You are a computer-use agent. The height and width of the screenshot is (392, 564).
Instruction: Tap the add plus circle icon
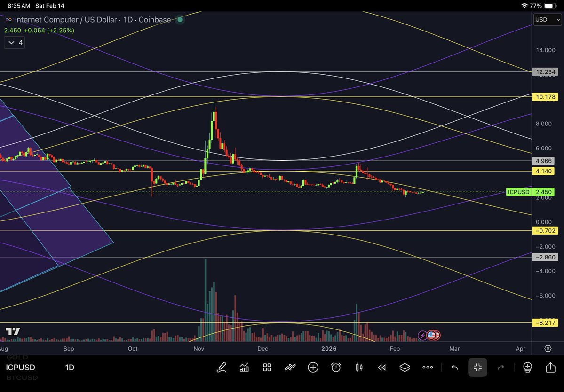pos(313,367)
